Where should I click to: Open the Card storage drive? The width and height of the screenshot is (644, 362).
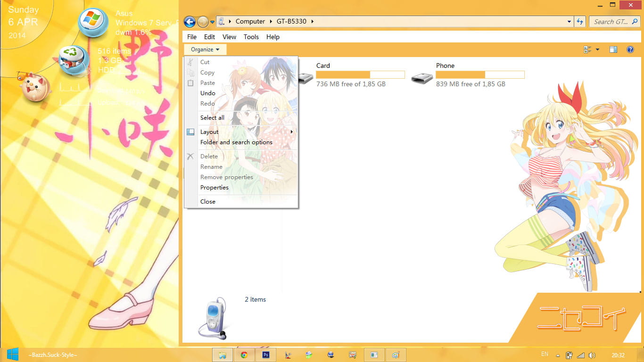coord(323,66)
